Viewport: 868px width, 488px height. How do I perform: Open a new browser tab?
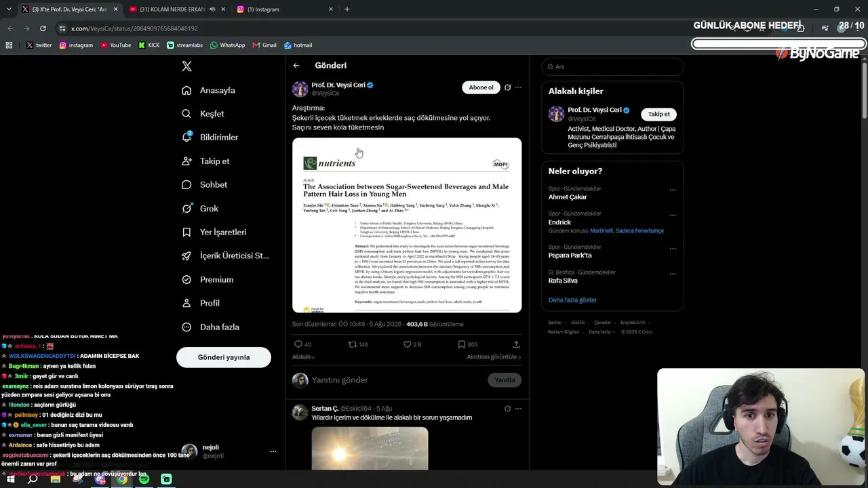click(347, 9)
